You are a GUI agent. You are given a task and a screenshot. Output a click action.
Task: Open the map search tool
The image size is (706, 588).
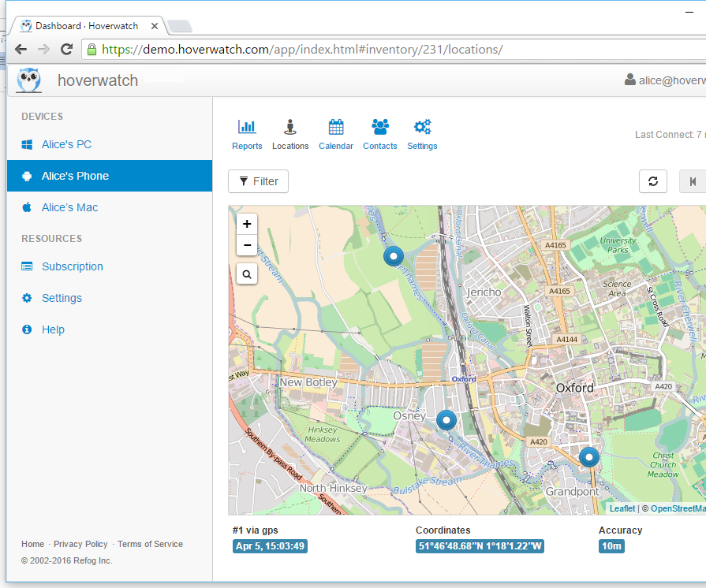coord(247,274)
